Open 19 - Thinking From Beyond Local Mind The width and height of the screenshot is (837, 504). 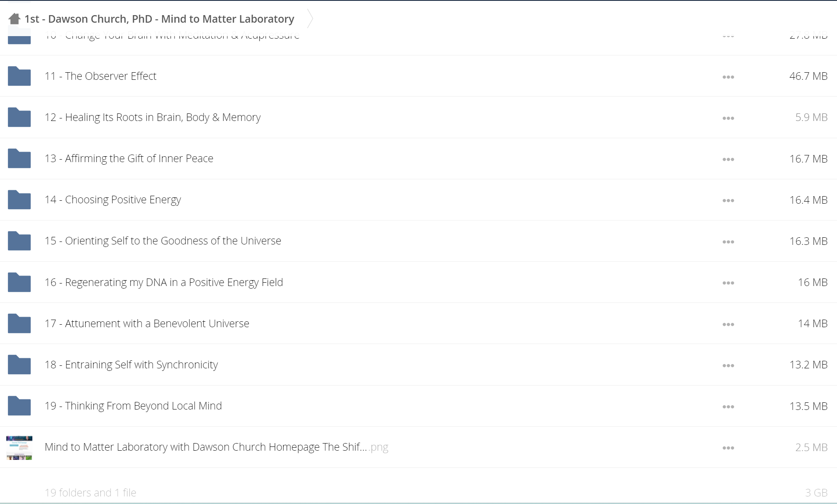click(133, 406)
